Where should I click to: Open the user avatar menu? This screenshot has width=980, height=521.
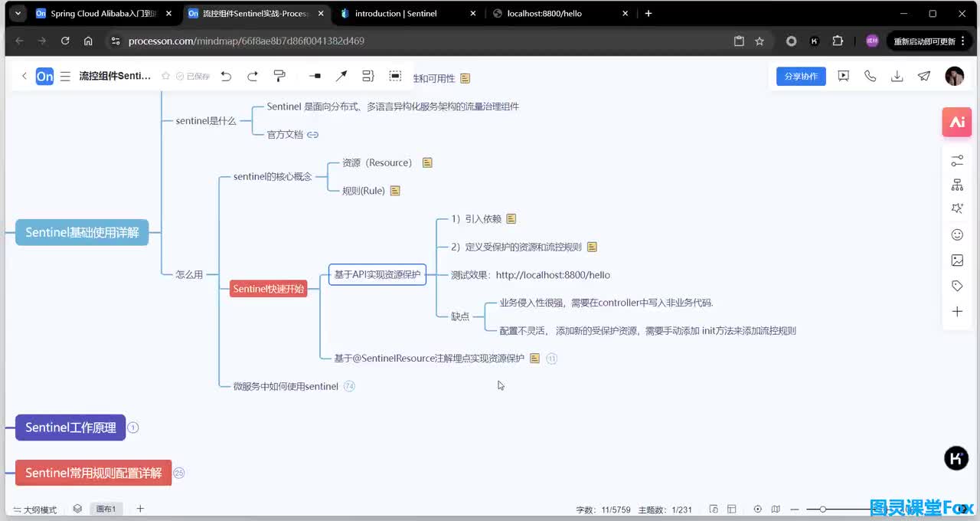click(x=954, y=76)
